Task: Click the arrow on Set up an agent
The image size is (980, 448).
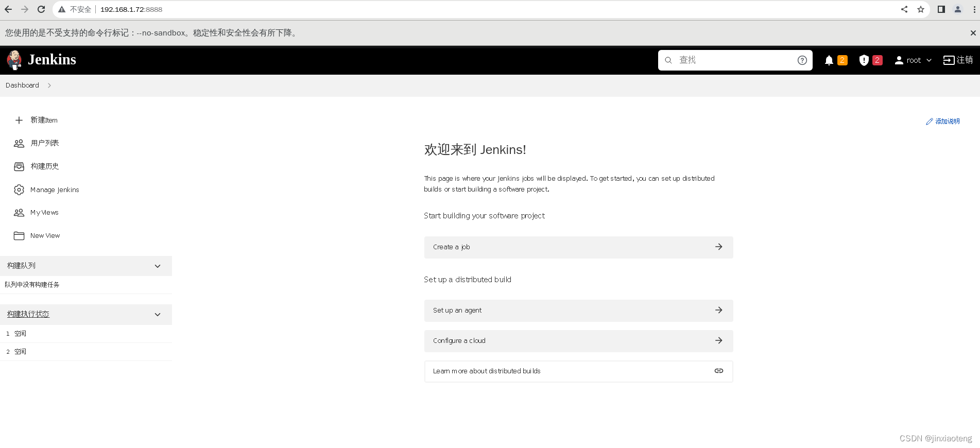Action: coord(719,311)
